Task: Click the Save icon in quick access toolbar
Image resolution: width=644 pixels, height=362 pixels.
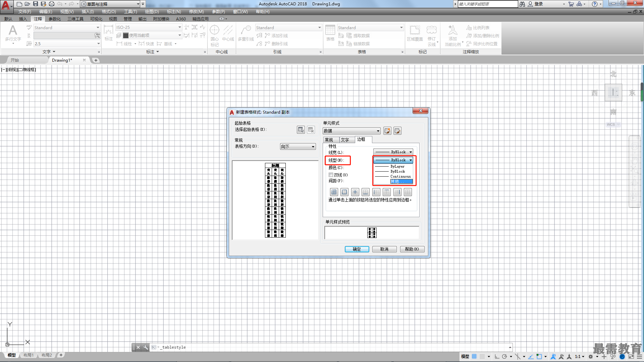Action: point(36,4)
